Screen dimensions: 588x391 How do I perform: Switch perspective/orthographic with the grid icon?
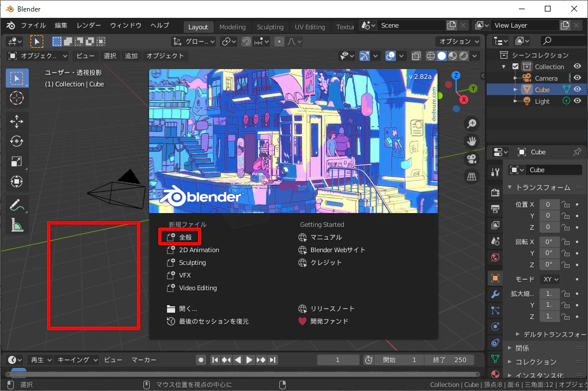point(471,177)
